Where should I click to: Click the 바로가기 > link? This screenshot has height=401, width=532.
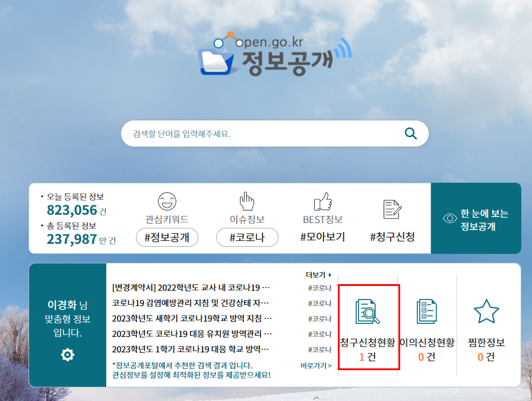click(x=316, y=365)
